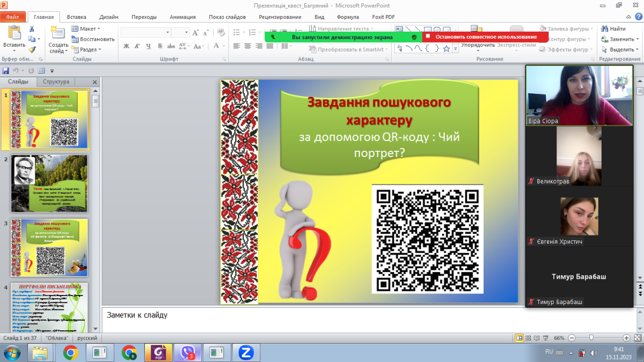Screen dimensions: 644x362
Task: Switch to slide sorter view icon
Action: (x=529, y=338)
